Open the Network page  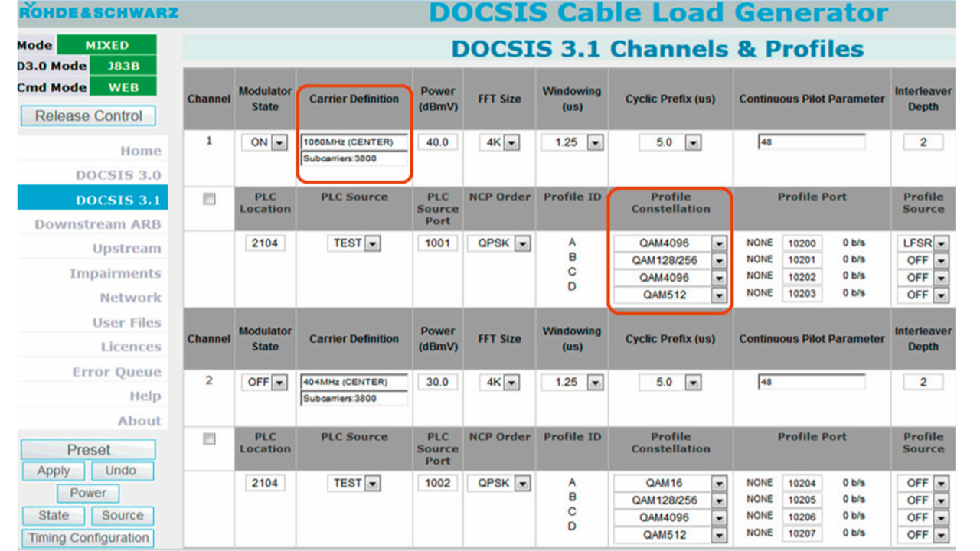tap(131, 298)
